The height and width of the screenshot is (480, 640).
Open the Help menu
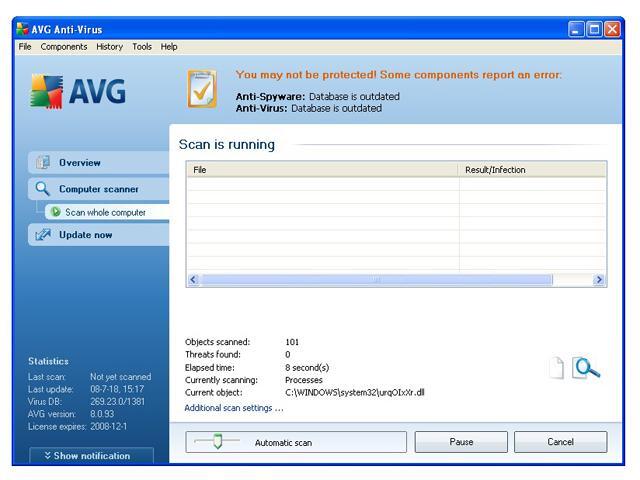tap(169, 47)
